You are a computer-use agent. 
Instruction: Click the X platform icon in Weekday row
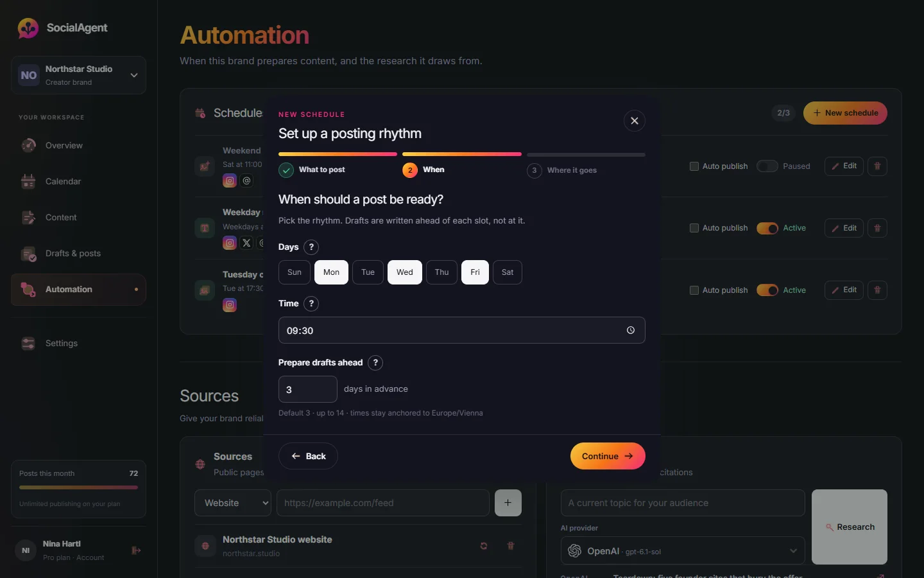[246, 243]
